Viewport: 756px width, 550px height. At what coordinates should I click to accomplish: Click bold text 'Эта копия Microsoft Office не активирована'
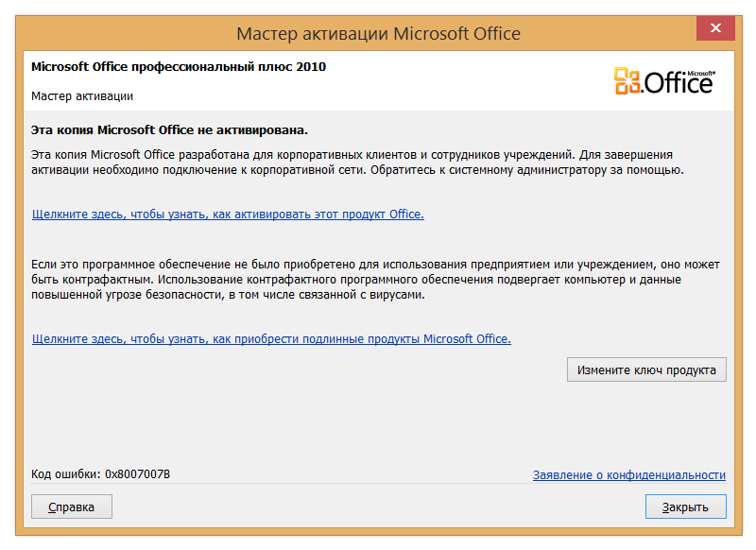(169, 130)
